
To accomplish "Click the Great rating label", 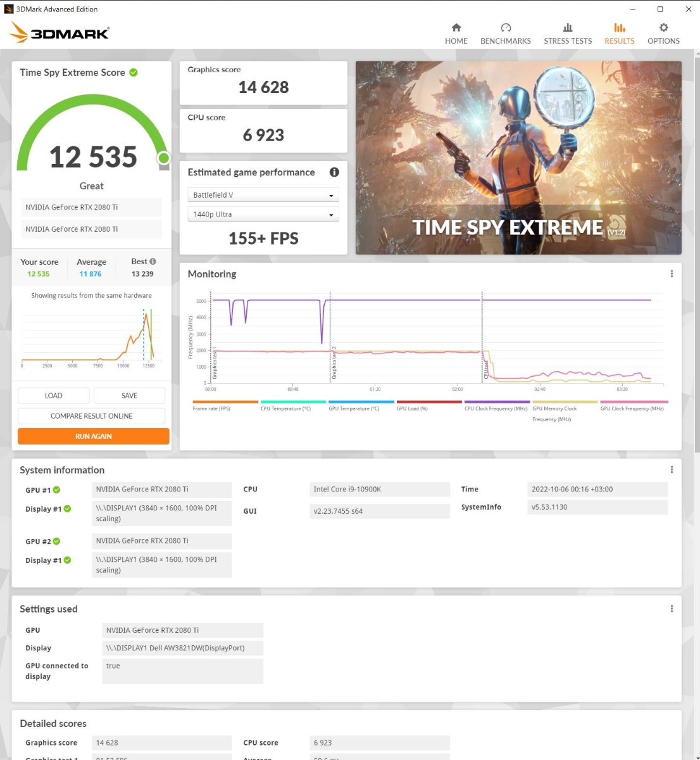I will [92, 186].
